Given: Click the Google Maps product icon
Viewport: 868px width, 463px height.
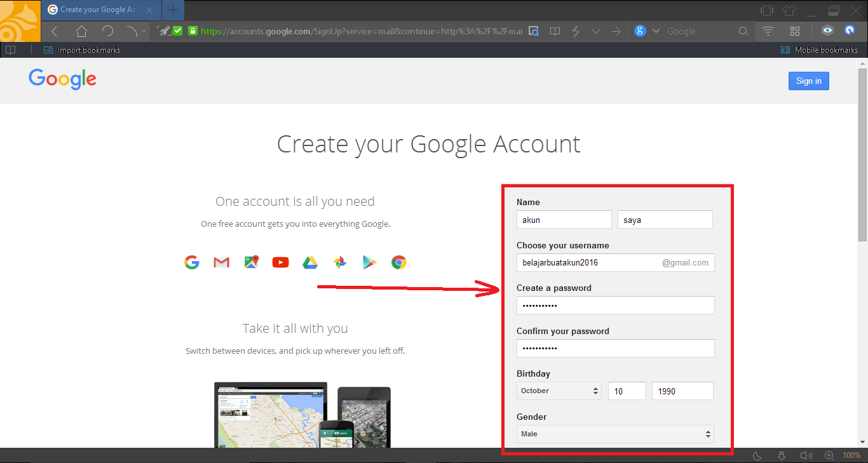Looking at the screenshot, I should [x=252, y=262].
